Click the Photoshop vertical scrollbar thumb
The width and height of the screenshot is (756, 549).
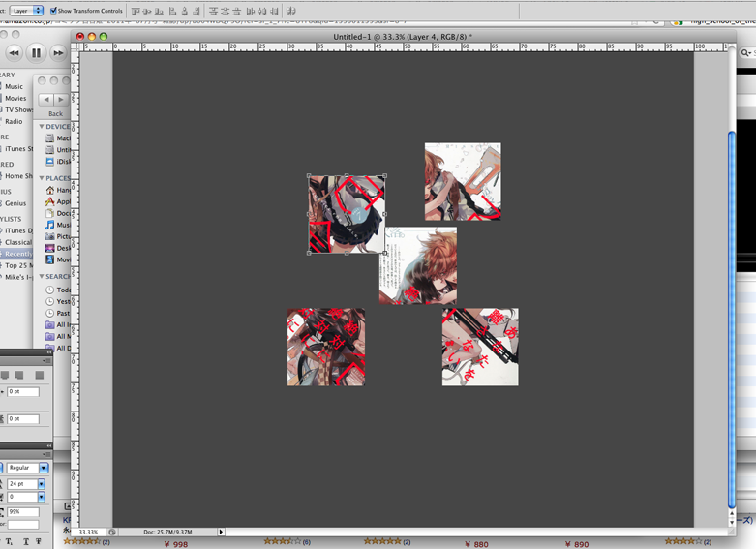coord(732,320)
